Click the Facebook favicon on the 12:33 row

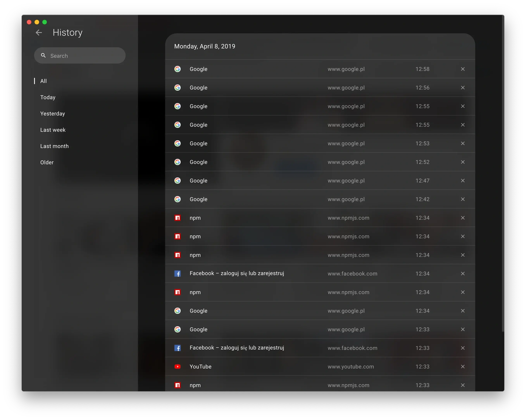point(178,348)
